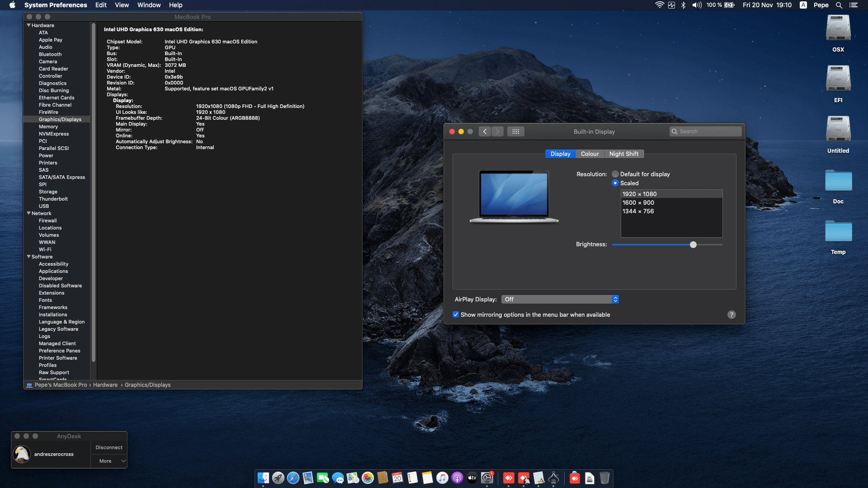This screenshot has width=868, height=488.
Task: Open the Window menu
Action: point(149,5)
